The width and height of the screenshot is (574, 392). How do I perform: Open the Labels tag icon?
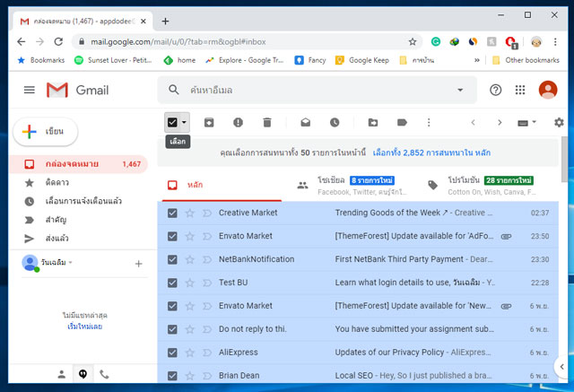click(x=402, y=123)
